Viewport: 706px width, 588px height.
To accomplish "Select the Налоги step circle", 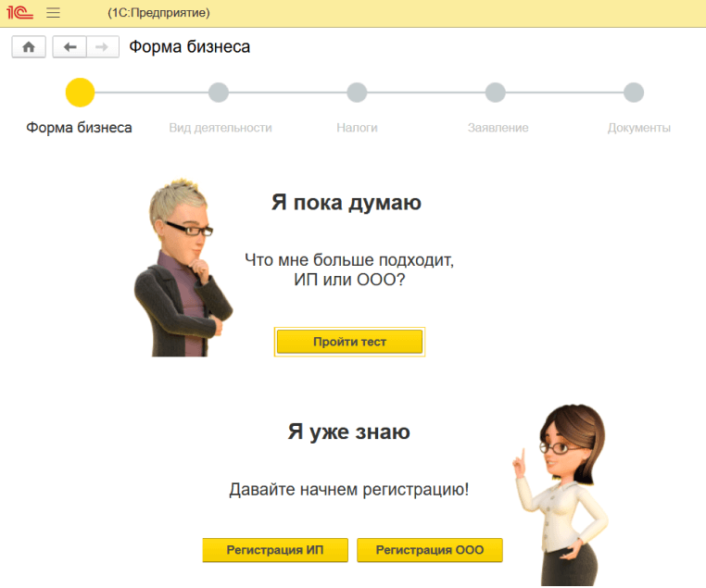I will tap(357, 93).
